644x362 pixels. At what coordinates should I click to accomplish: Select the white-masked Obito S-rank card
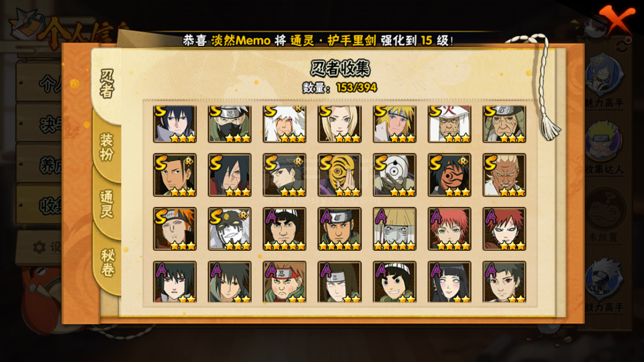tap(395, 175)
